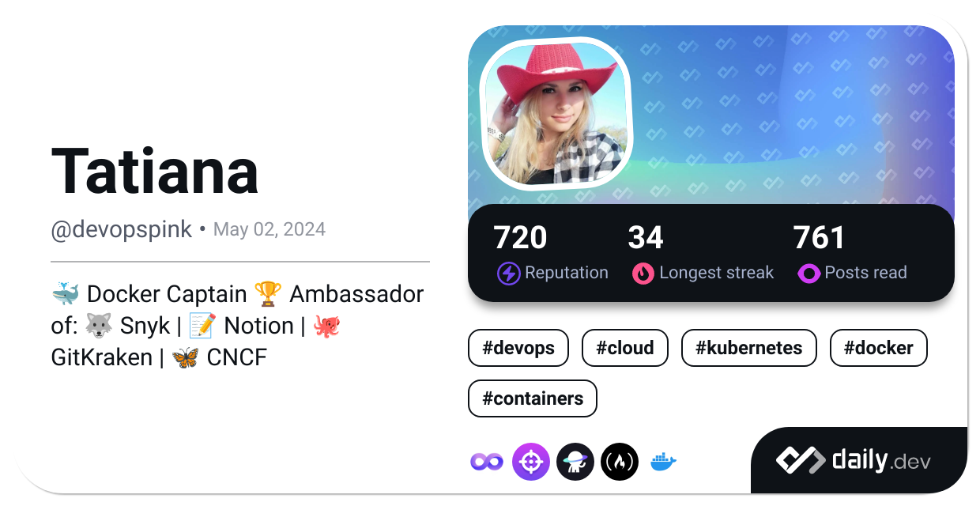This screenshot has width=980, height=506.
Task: Open the daily.dev logo
Action: (853, 460)
